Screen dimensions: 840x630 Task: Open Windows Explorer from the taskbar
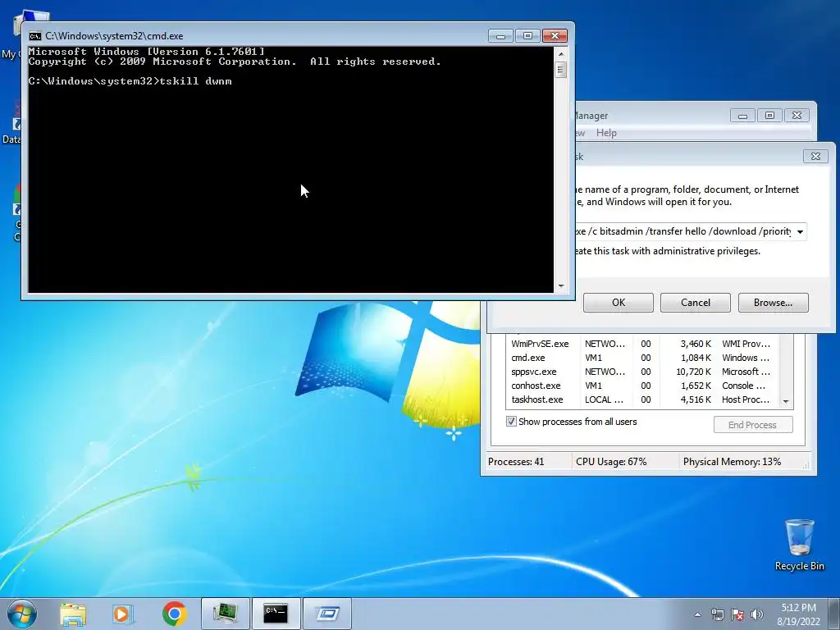73,614
